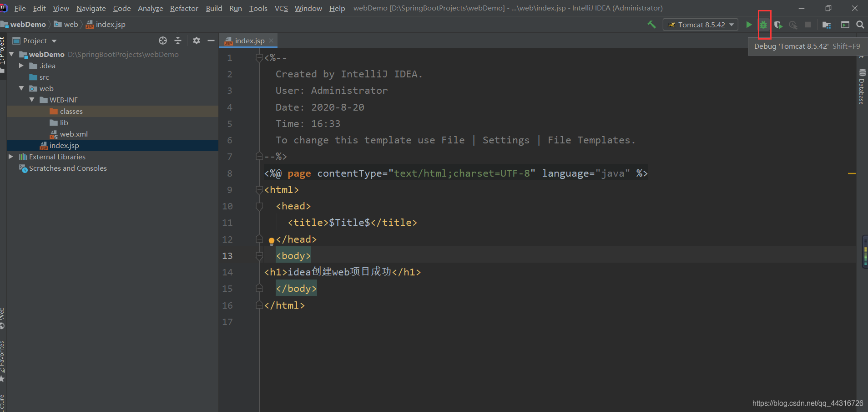Click the <body> tag on line 13
Viewport: 868px width, 412px height.
point(293,256)
